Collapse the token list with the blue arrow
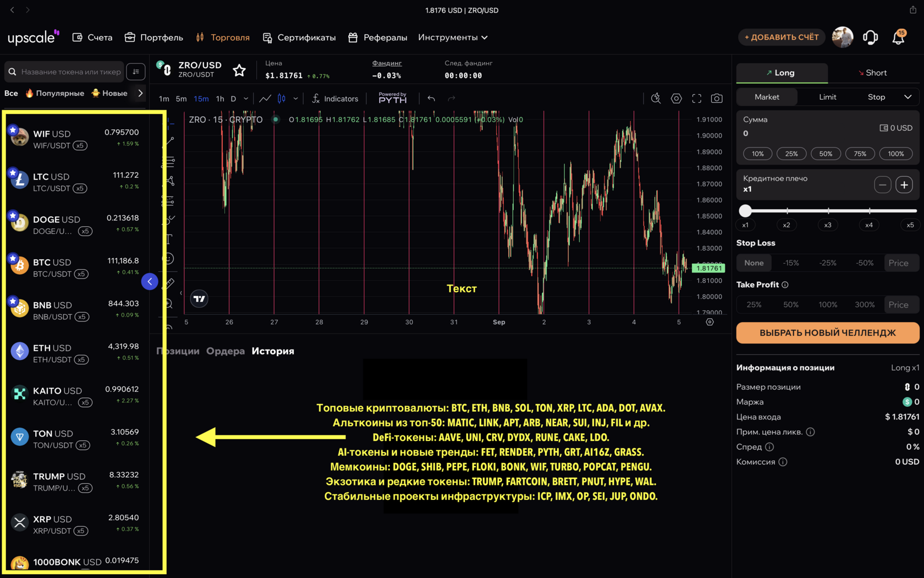 [150, 281]
